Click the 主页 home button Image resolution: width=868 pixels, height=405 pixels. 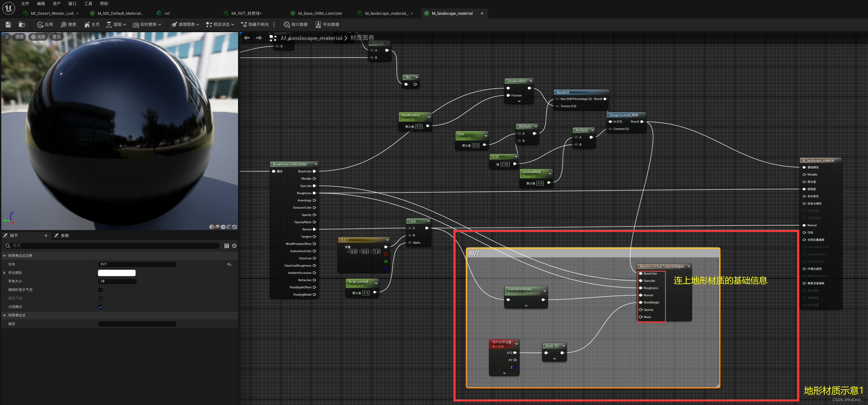pos(92,24)
